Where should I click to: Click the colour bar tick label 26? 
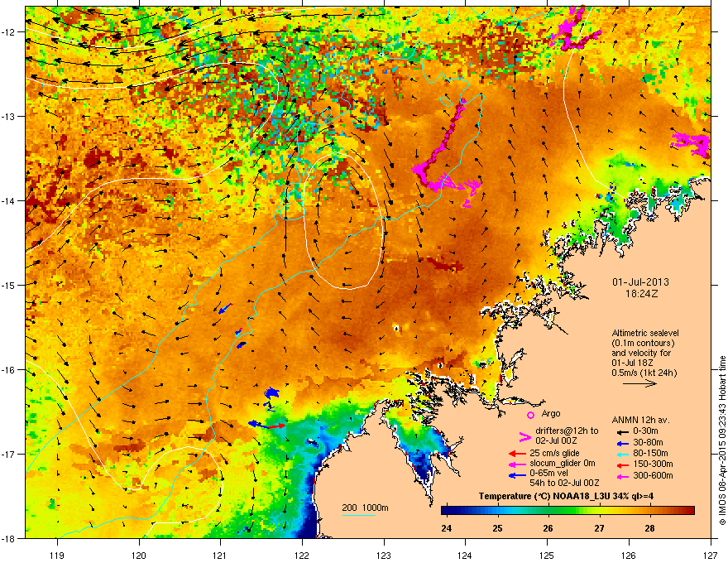point(548,528)
